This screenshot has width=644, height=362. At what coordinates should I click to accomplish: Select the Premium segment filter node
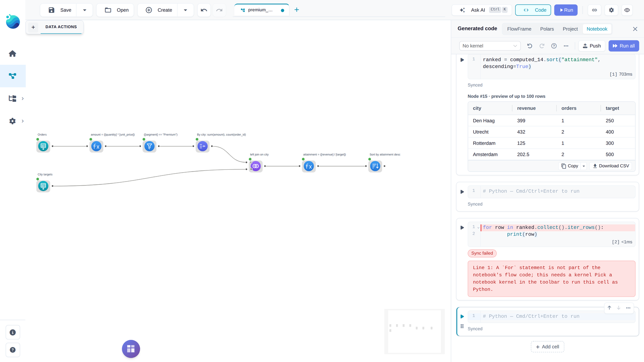[150, 146]
